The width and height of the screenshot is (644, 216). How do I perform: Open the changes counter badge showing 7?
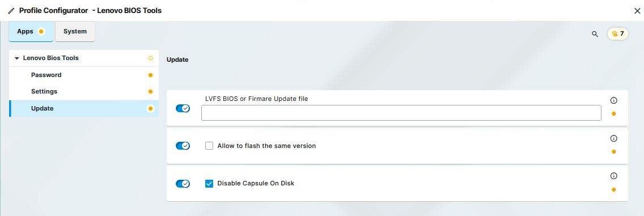click(618, 33)
